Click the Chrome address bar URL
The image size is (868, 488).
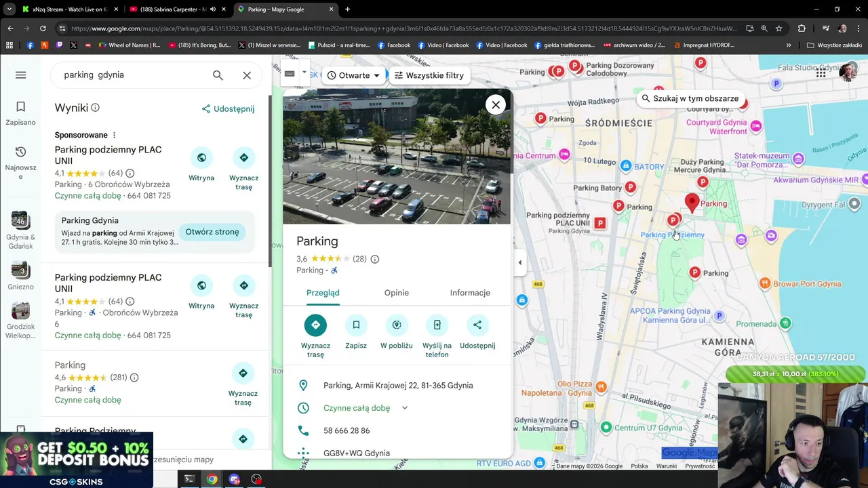(403, 28)
